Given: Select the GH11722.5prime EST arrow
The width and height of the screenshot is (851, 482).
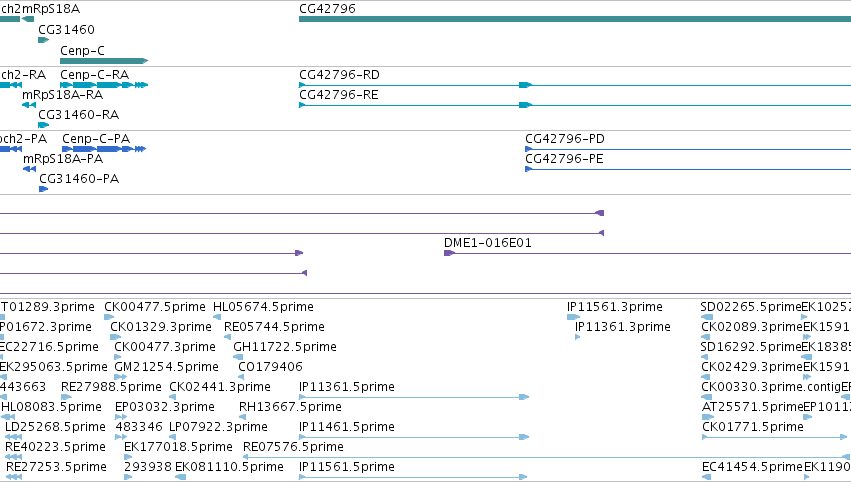Looking at the screenshot, I should (238, 357).
